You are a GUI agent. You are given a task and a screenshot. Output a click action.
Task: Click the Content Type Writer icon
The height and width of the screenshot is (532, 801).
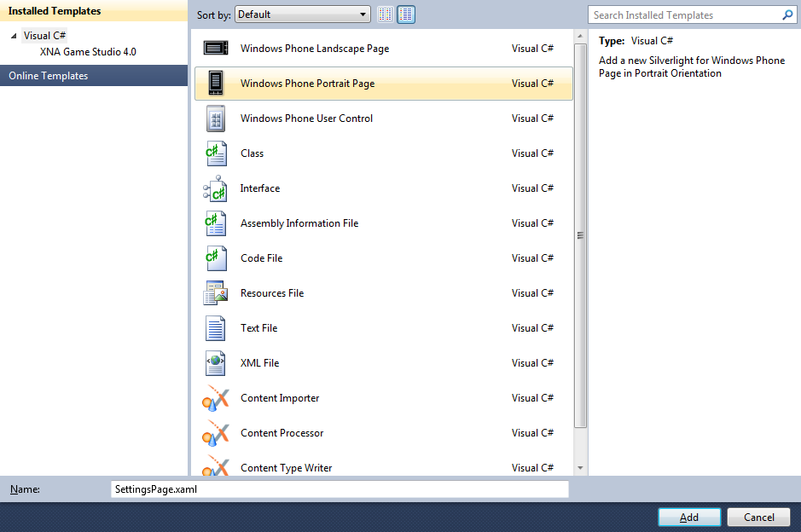216,465
